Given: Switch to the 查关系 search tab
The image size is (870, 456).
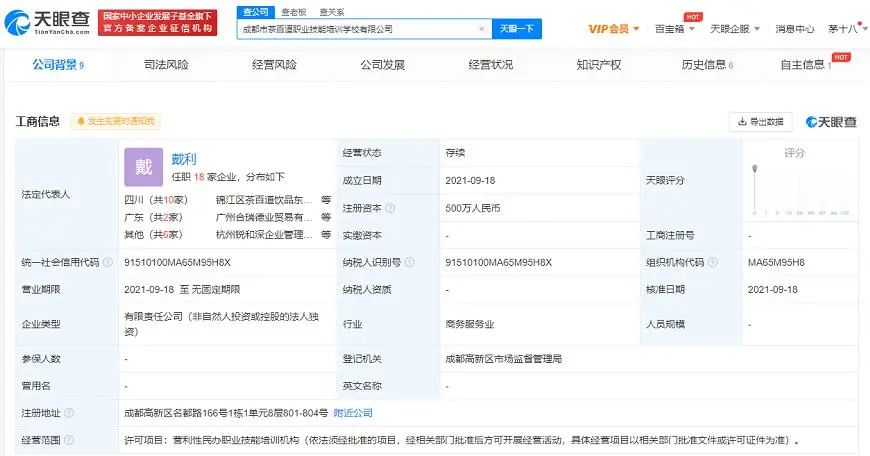Looking at the screenshot, I should 332,12.
